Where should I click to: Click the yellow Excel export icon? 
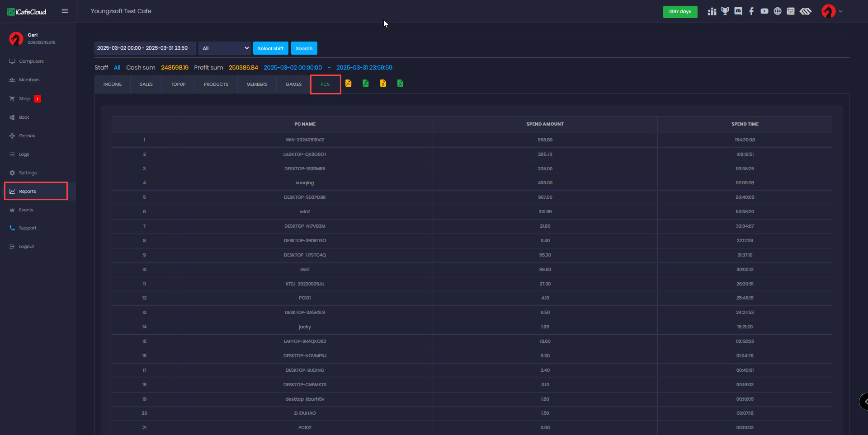(383, 83)
